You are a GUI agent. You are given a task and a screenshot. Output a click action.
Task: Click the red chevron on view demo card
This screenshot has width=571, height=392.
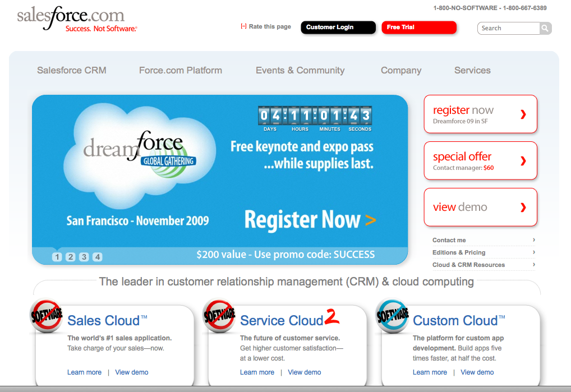523,207
